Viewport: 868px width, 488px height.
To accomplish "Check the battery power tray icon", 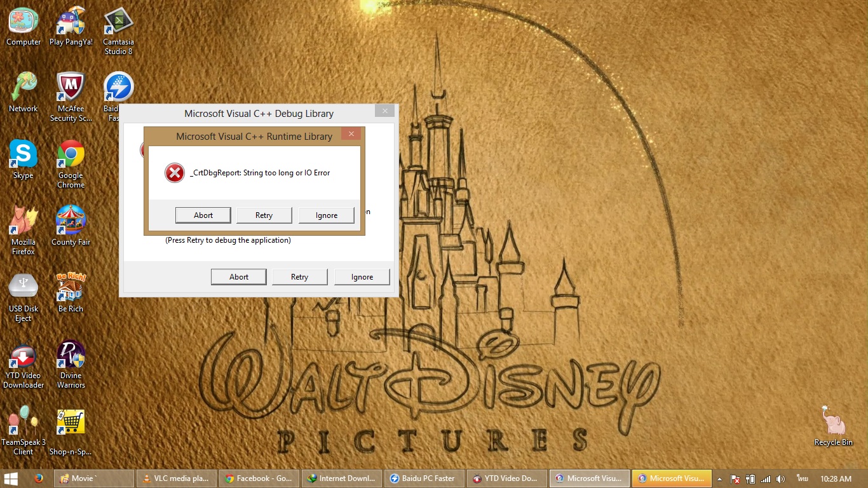I will coord(750,478).
